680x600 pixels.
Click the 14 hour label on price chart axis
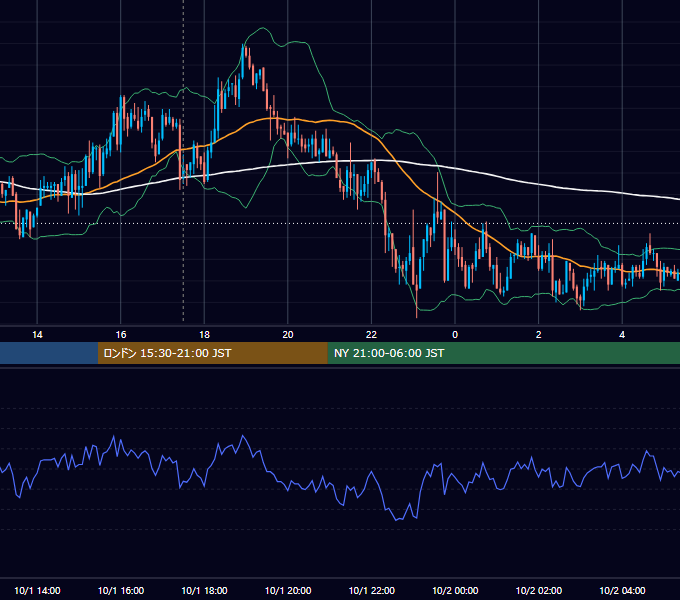point(37,335)
